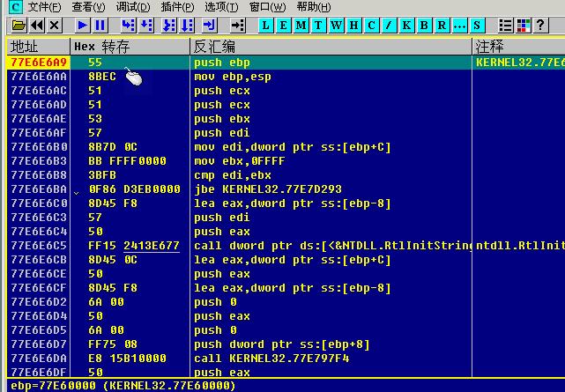Open Log window with L button
565x392 pixels.
(265, 26)
